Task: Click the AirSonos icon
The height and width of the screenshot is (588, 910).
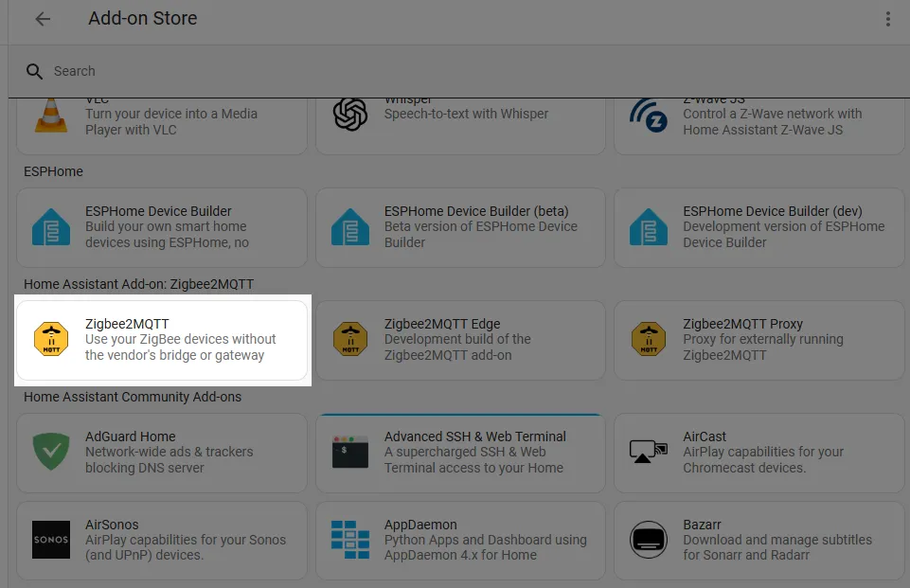Action: [50, 541]
